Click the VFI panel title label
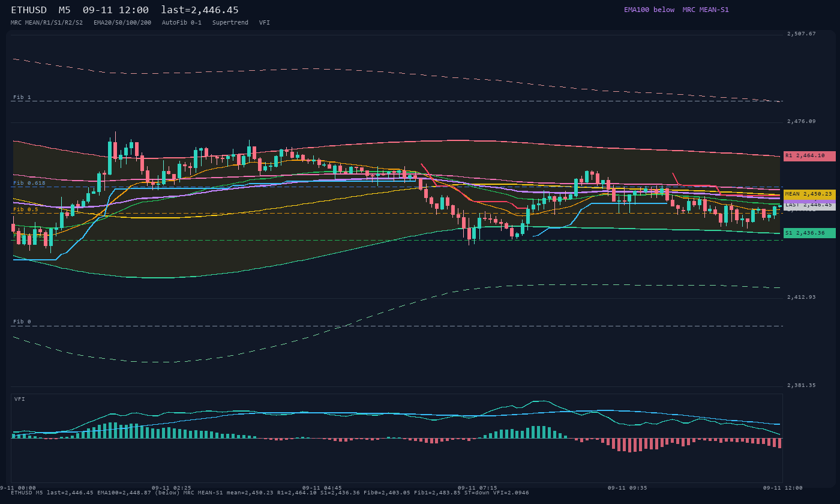The image size is (840, 504). click(20, 399)
